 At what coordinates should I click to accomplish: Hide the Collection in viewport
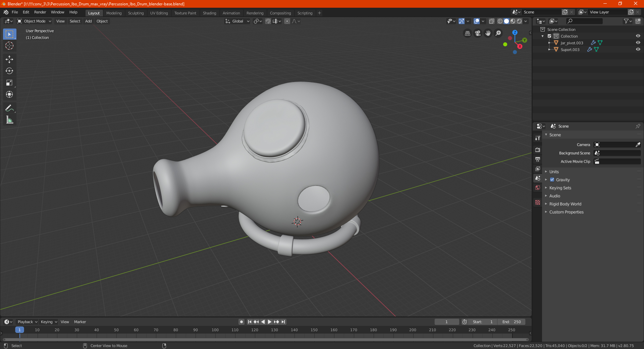point(638,36)
